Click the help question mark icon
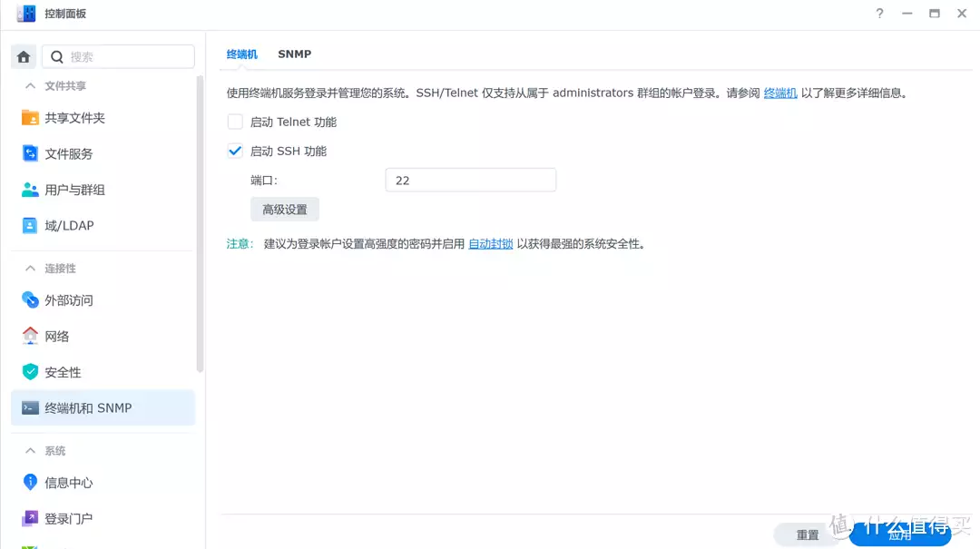 click(879, 13)
